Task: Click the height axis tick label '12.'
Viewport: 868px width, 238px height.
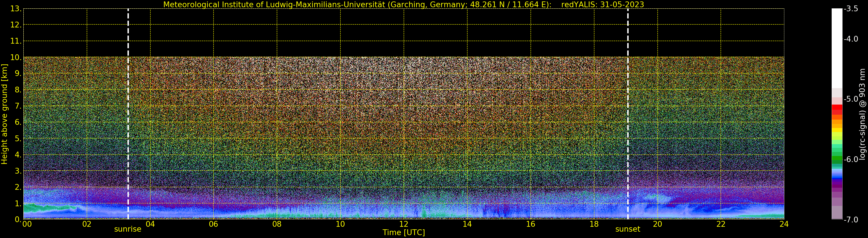Action: coord(16,25)
